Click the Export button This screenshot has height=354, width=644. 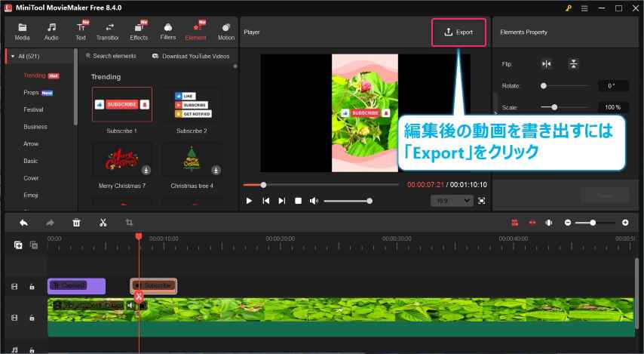click(x=458, y=32)
